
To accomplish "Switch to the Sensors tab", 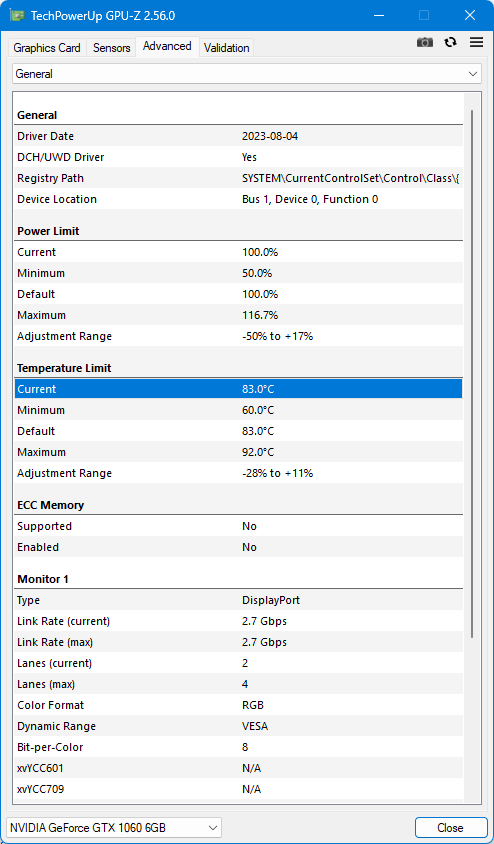I will pos(111,48).
